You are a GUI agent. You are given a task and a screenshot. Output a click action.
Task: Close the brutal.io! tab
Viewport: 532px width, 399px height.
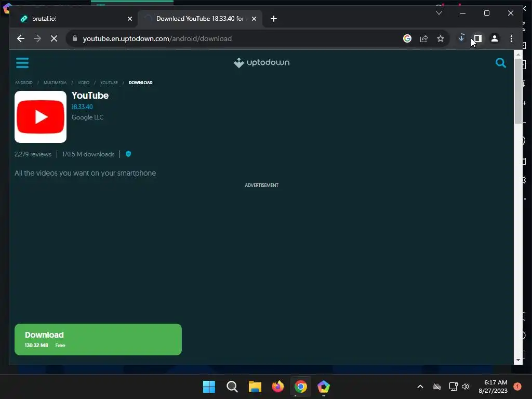coord(129,19)
